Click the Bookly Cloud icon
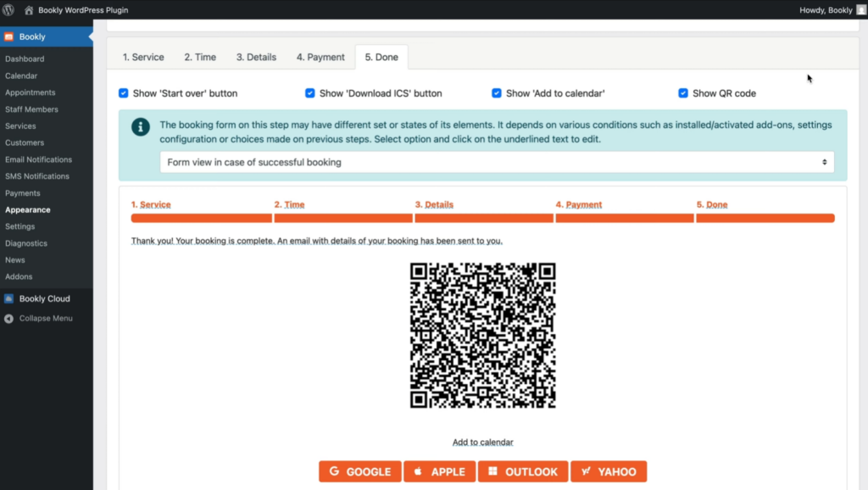Screen dimensions: 868x490 click(8, 298)
